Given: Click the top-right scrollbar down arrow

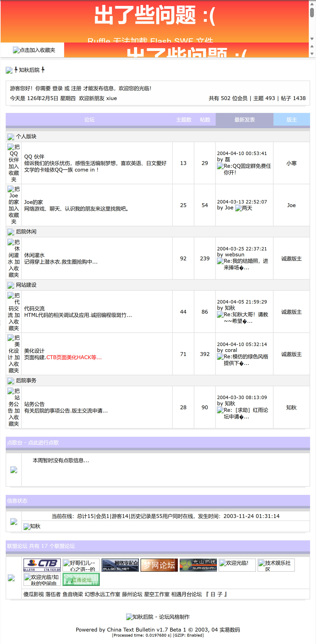Looking at the screenshot, I should coord(312,39).
